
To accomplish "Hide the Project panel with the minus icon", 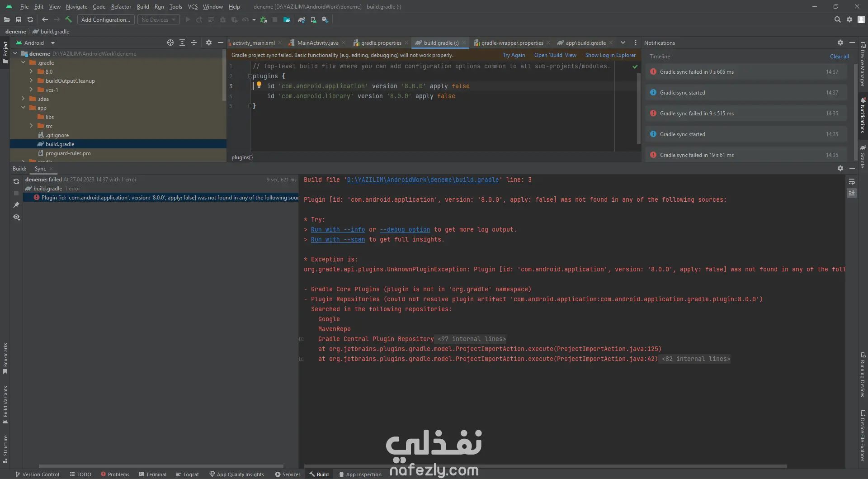I will 221,43.
